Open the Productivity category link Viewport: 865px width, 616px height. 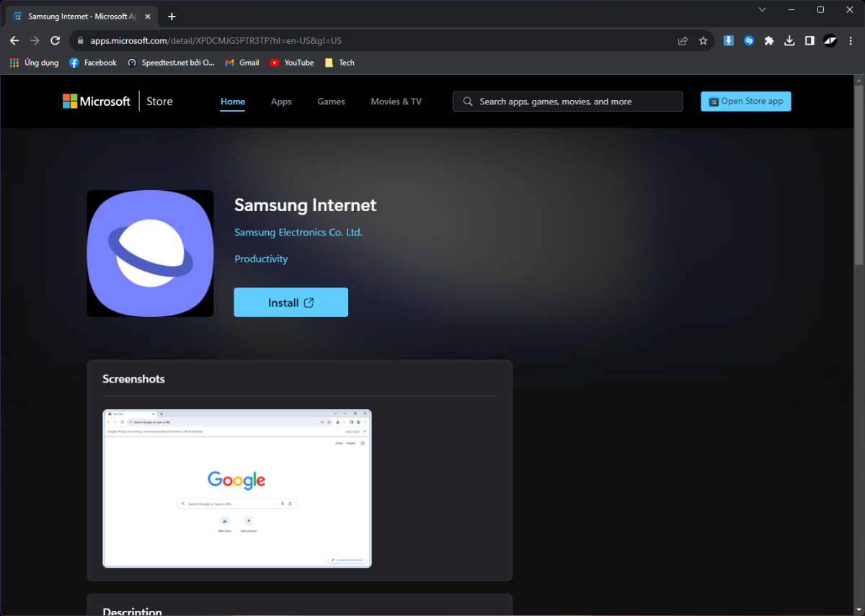(261, 259)
